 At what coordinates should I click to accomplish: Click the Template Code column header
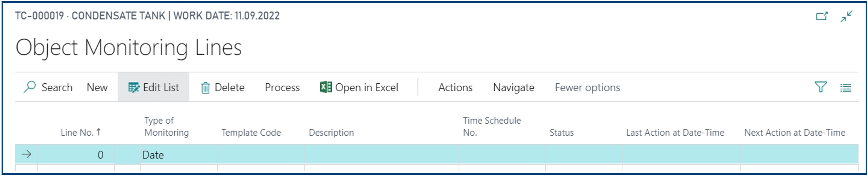click(x=251, y=133)
